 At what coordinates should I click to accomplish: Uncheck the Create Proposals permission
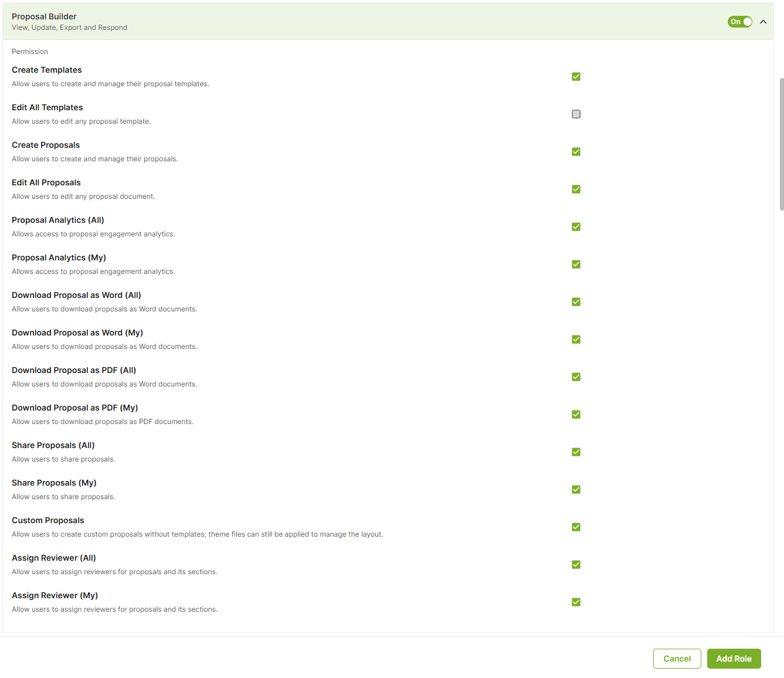coord(576,152)
